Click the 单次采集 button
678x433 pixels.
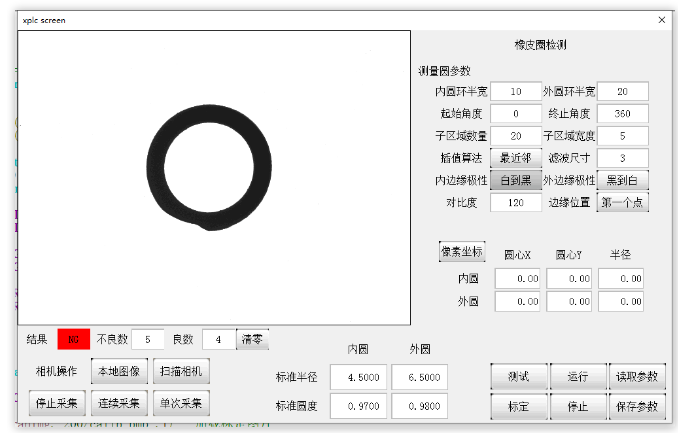tap(181, 403)
